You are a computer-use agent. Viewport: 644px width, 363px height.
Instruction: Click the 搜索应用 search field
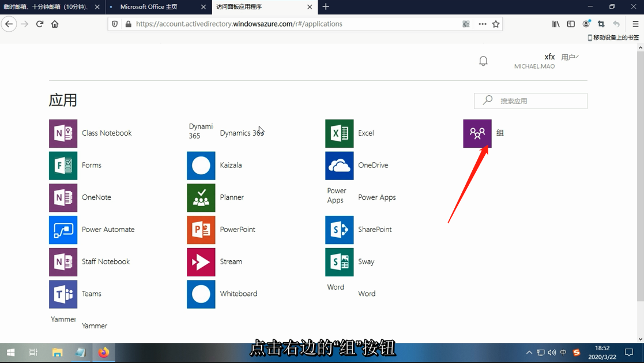point(530,101)
